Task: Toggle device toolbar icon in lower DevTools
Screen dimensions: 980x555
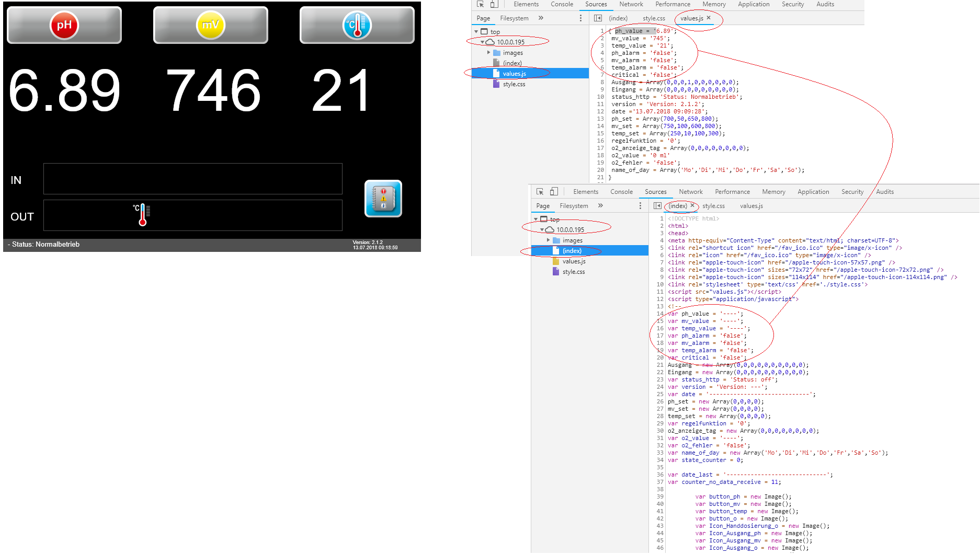Action: click(x=554, y=192)
